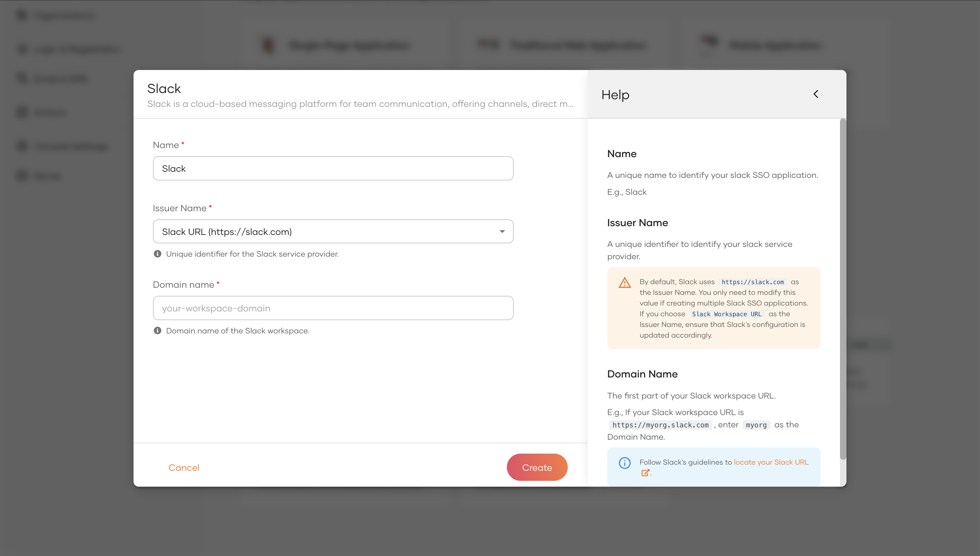Screen dimensions: 980x556
Task: Click the Name input containing "Slack"
Action: 332,168
